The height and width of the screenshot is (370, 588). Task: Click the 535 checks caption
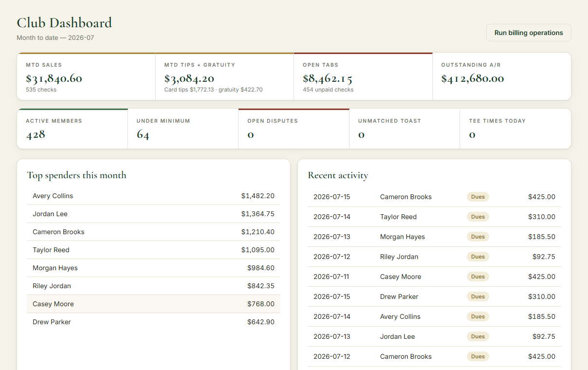(x=41, y=90)
